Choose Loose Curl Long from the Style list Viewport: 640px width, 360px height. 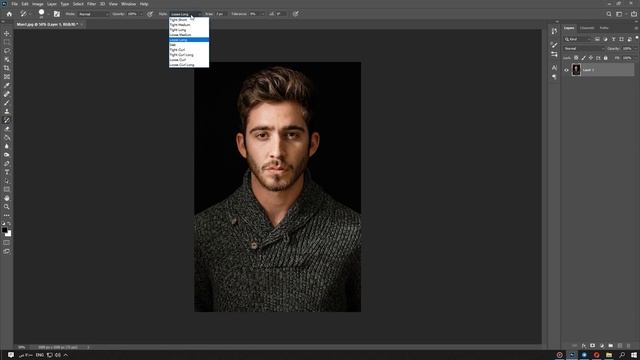click(189, 64)
